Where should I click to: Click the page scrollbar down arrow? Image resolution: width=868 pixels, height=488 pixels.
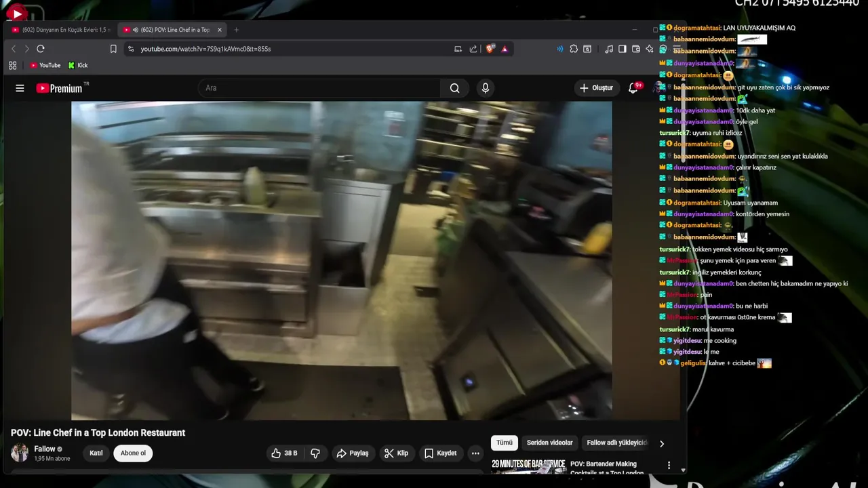[683, 470]
